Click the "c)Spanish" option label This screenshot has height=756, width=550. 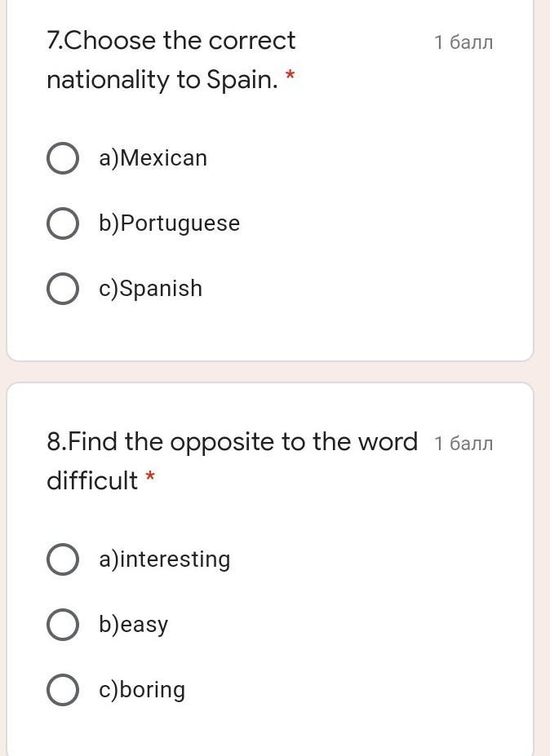(x=150, y=289)
